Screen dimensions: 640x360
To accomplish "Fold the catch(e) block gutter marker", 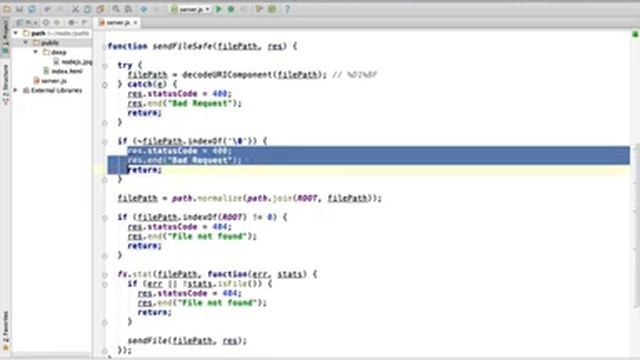I will click(104, 85).
